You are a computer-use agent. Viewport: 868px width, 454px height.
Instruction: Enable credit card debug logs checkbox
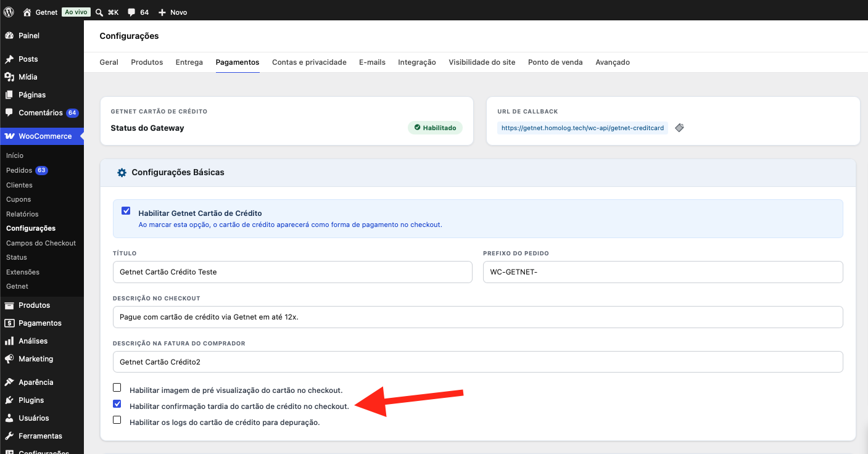pos(117,420)
